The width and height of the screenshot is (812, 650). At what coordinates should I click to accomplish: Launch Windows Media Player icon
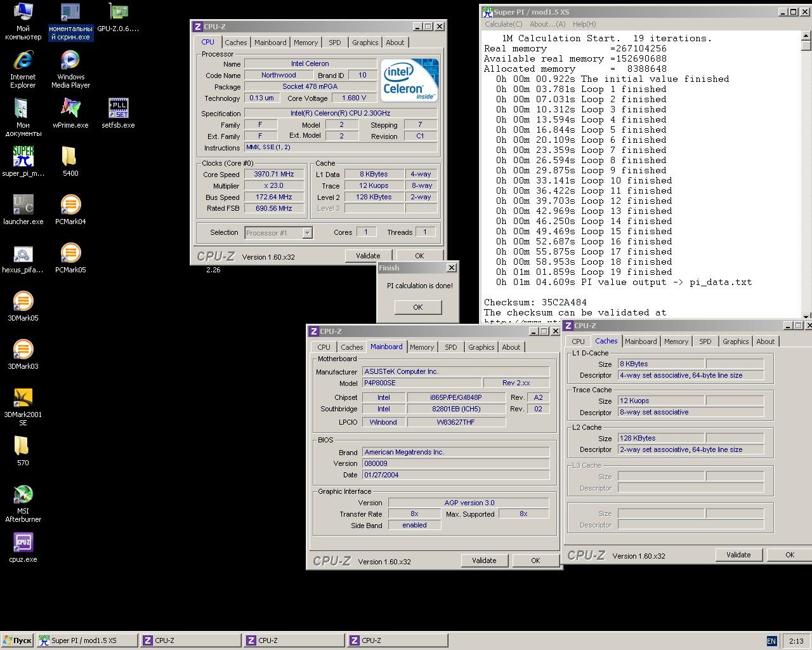coord(70,69)
